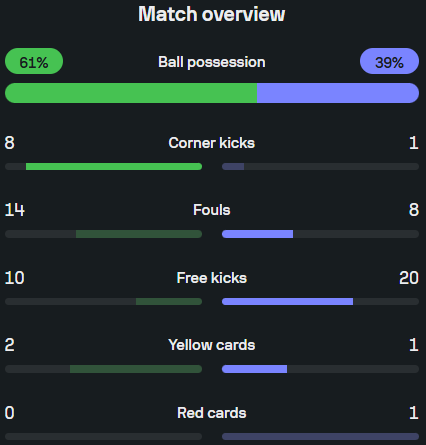Select the purple 39% possession badge
This screenshot has height=445, width=426.
pos(389,61)
